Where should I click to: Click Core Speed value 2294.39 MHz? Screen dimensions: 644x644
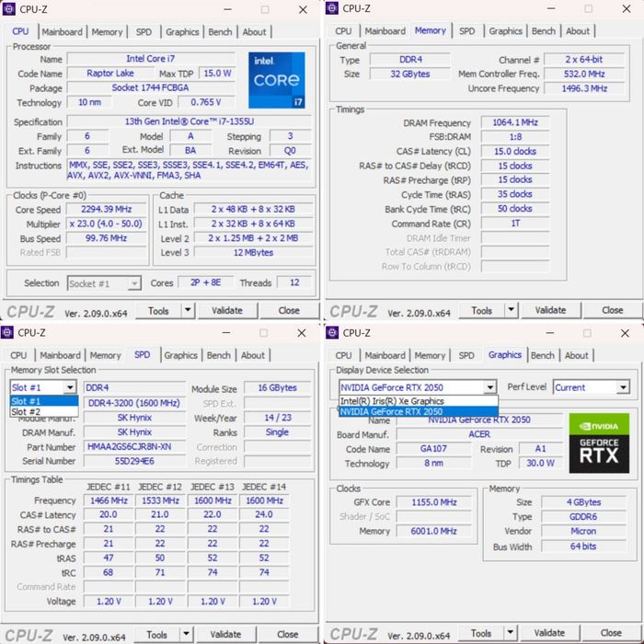[107, 209]
